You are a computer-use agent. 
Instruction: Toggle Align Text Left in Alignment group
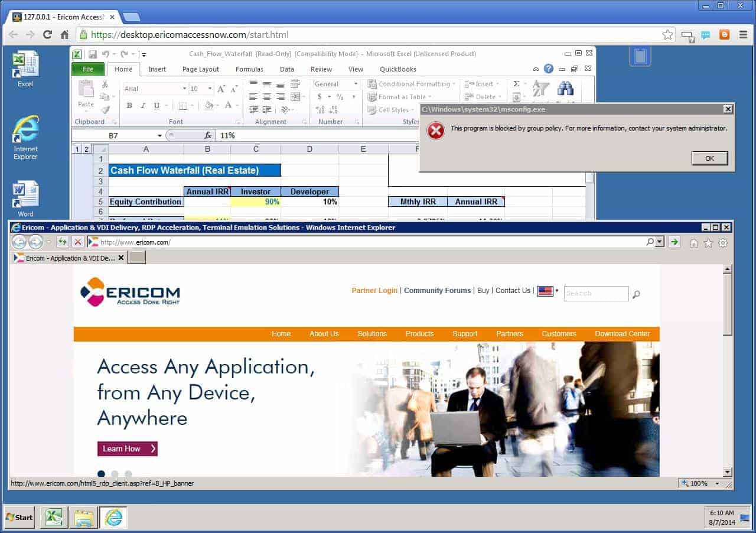click(253, 97)
